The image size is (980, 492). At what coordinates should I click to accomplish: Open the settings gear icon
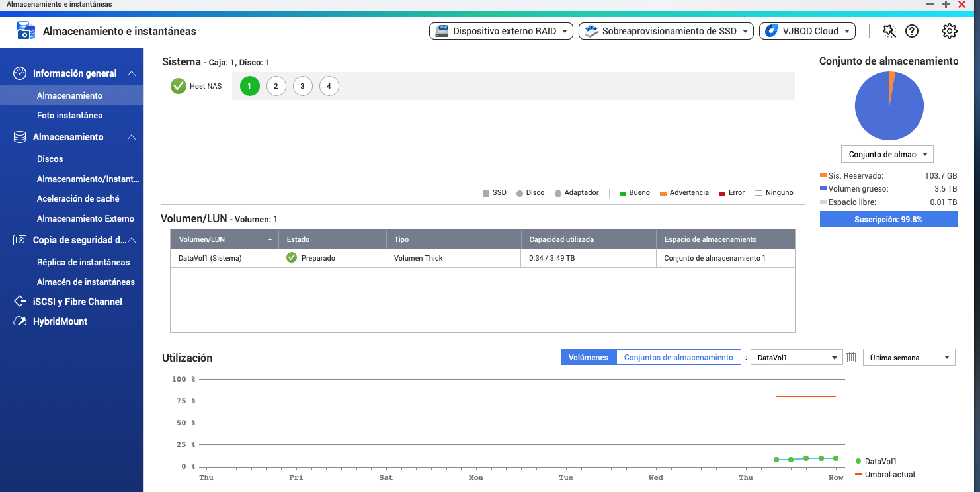click(x=949, y=31)
